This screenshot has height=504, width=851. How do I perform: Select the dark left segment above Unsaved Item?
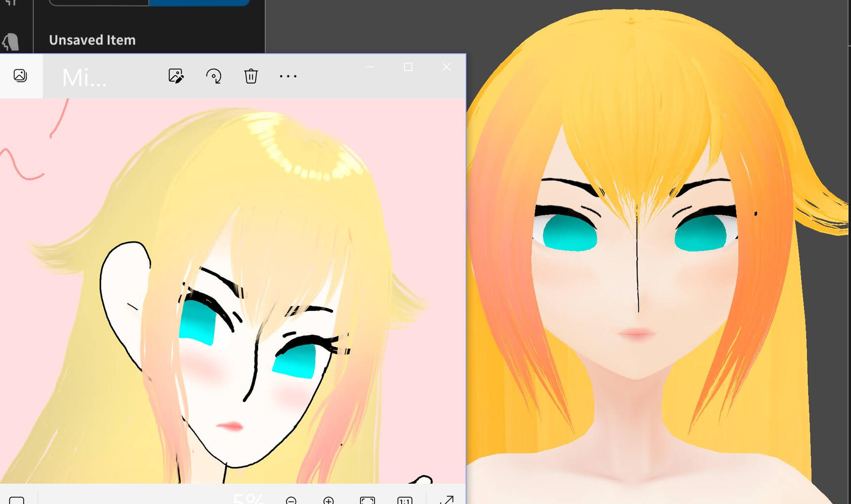[99, 2]
